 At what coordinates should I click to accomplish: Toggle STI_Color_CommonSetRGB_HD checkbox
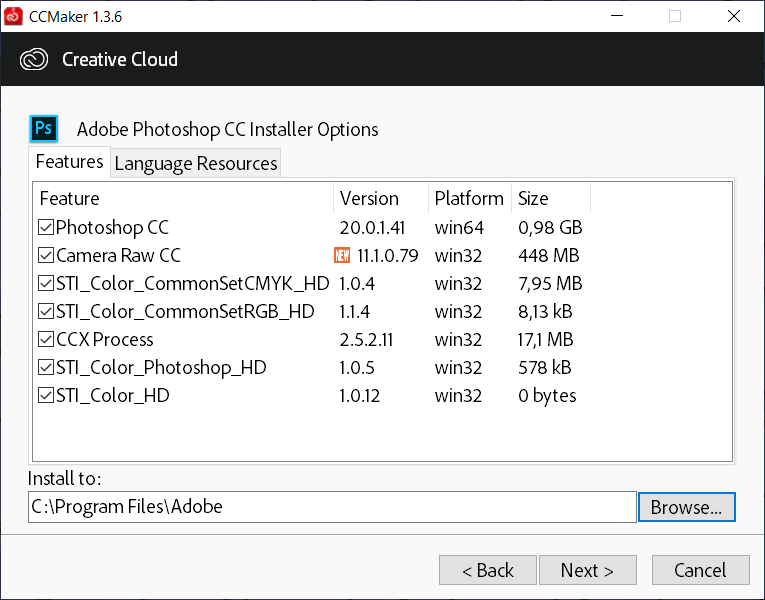coord(46,311)
